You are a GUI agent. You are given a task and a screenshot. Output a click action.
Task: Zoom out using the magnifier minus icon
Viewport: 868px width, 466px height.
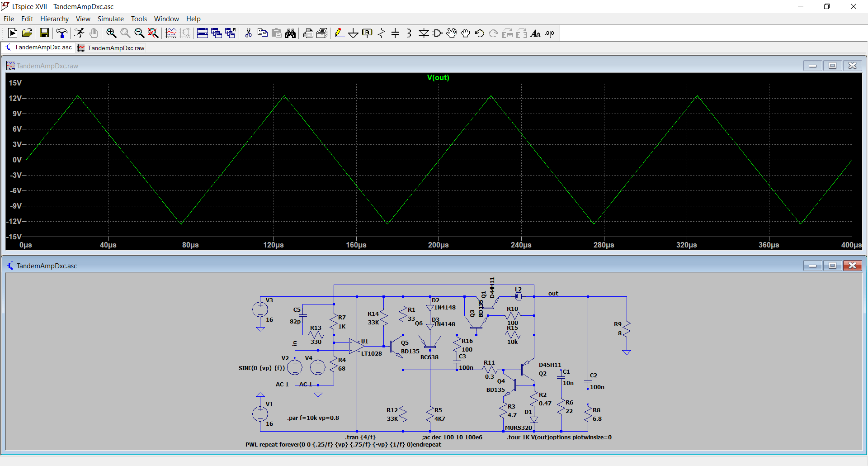[139, 33]
